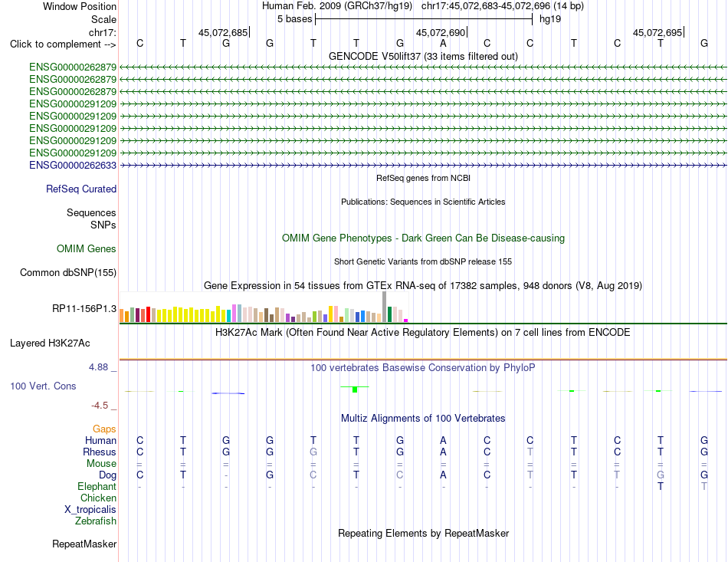Click the A base in the Dog alignment row
The height and width of the screenshot is (562, 728).
pyautogui.click(x=444, y=475)
